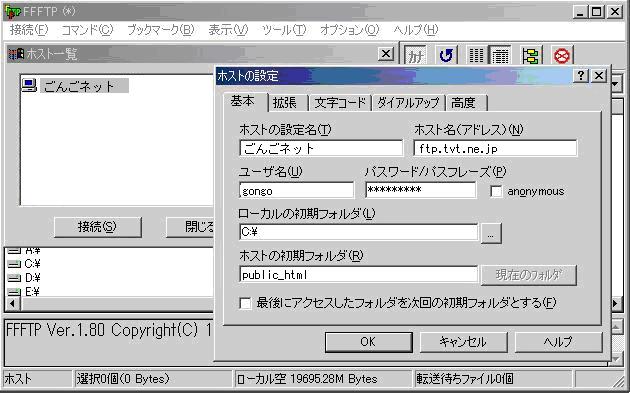Click right scroll arrow near the dialog edge
This screenshot has height=393, width=630.
(x=616, y=304)
